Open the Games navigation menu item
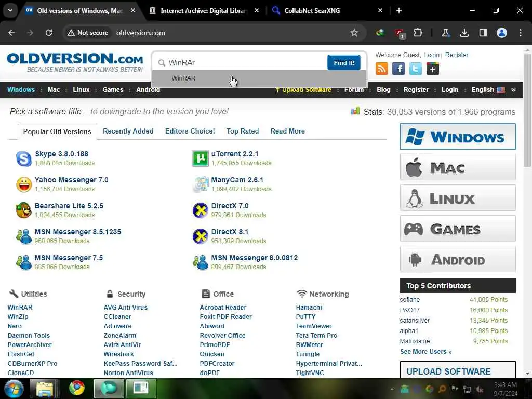Screen dimensions: 532x399 (x=113, y=90)
